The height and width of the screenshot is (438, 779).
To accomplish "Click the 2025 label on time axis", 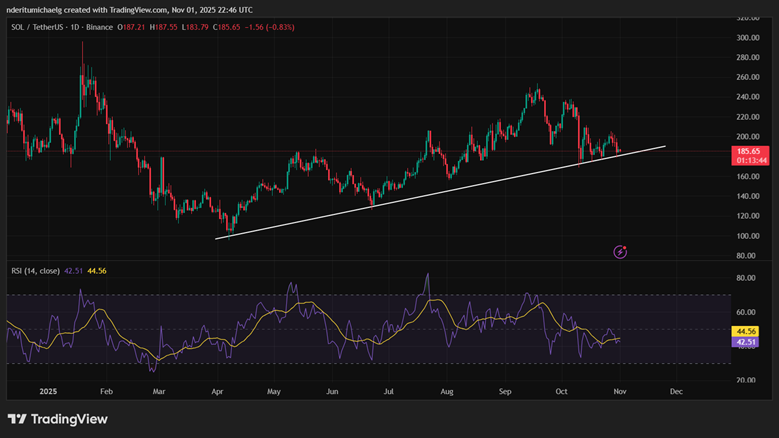I will pyautogui.click(x=45, y=392).
